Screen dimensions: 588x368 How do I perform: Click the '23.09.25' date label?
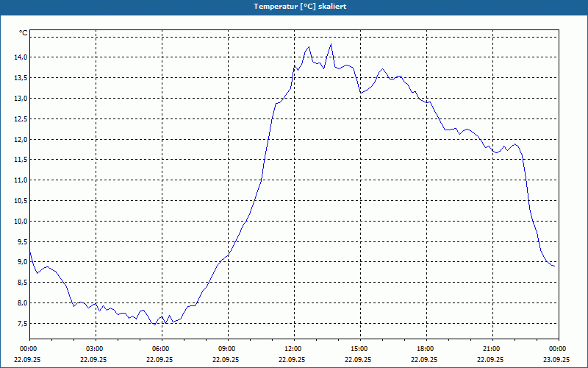pos(556,359)
